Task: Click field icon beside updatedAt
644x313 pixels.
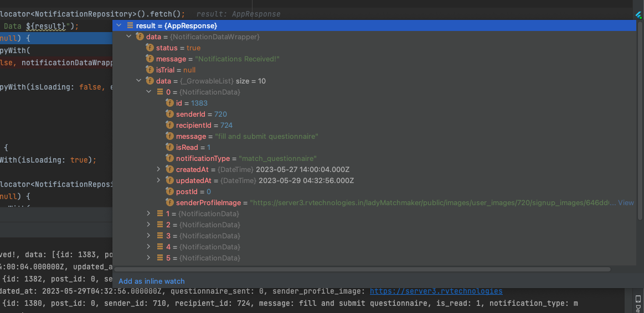Action: 169,180
